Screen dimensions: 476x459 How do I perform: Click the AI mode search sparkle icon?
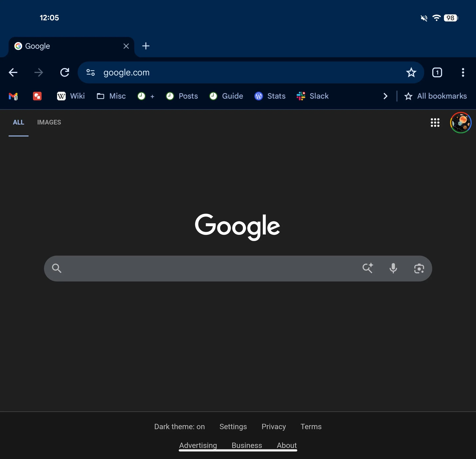coord(367,268)
